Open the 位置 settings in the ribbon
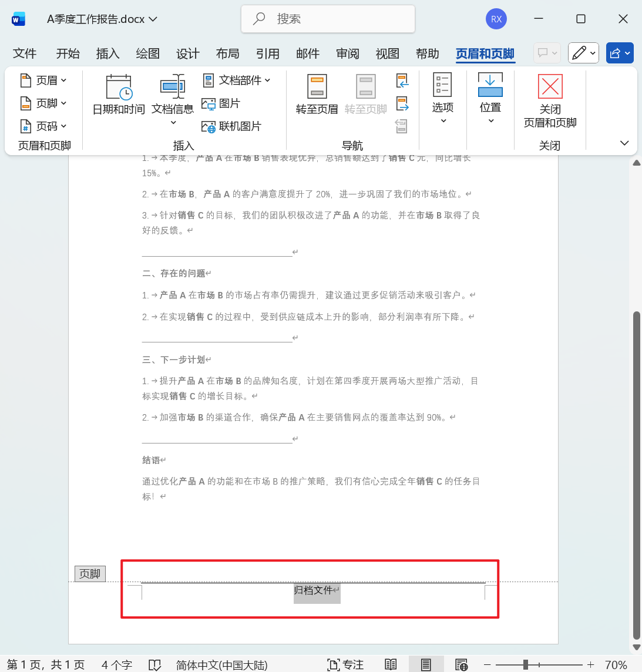 coord(490,100)
